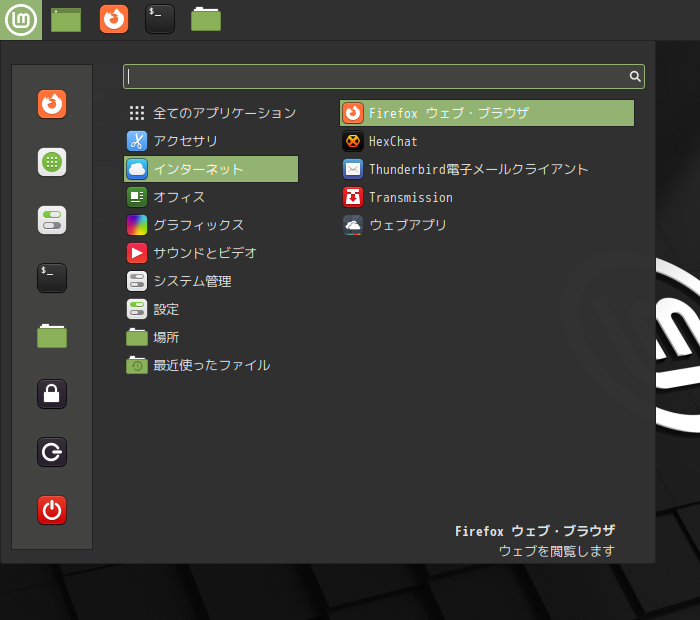Click the Thunderbird envelope icon
The height and width of the screenshot is (620, 700).
click(x=353, y=169)
